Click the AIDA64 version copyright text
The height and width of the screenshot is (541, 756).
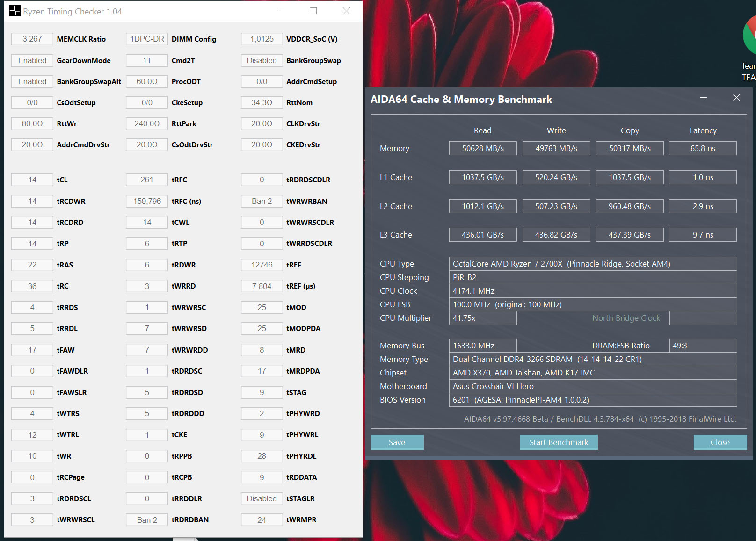(x=600, y=419)
